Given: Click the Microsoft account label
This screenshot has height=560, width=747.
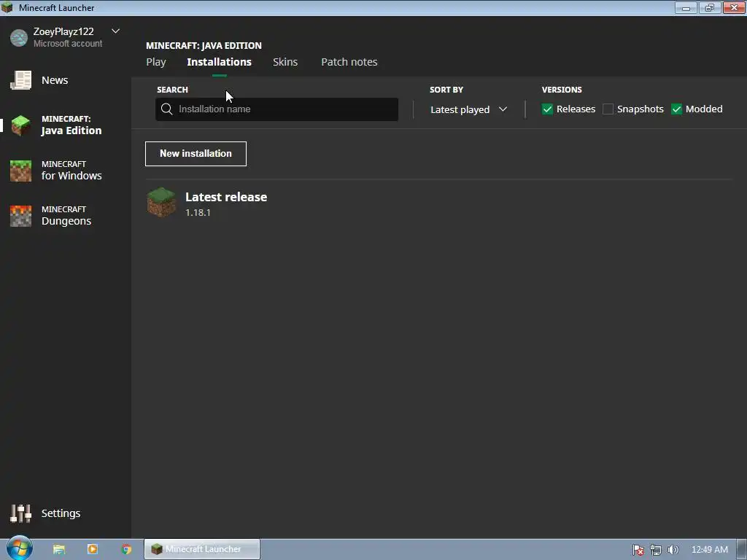Looking at the screenshot, I should coord(68,43).
